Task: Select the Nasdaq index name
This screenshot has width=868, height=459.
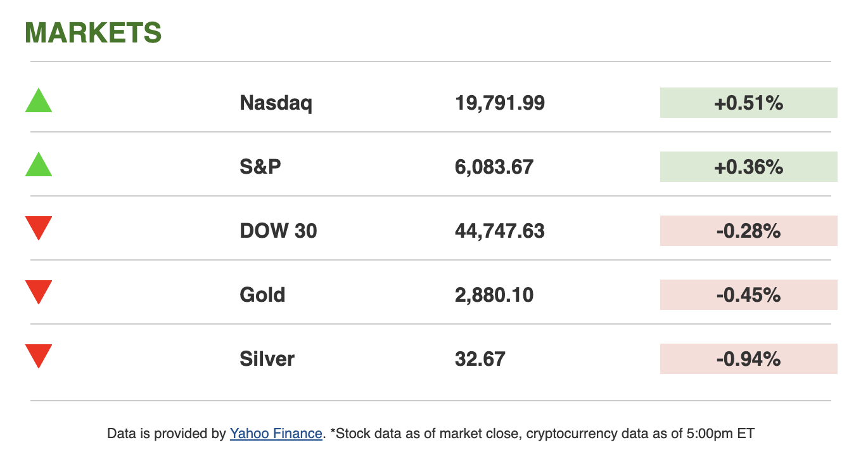Action: (x=276, y=103)
